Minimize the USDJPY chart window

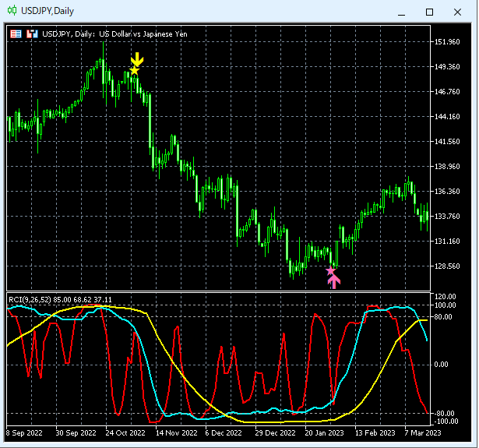pos(401,12)
